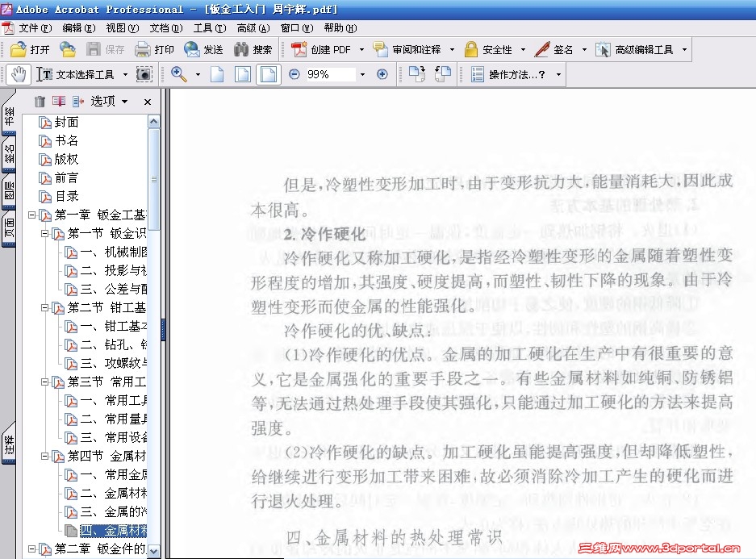
Task: Open the 创建 PDF dropdown arrow
Action: (361, 50)
